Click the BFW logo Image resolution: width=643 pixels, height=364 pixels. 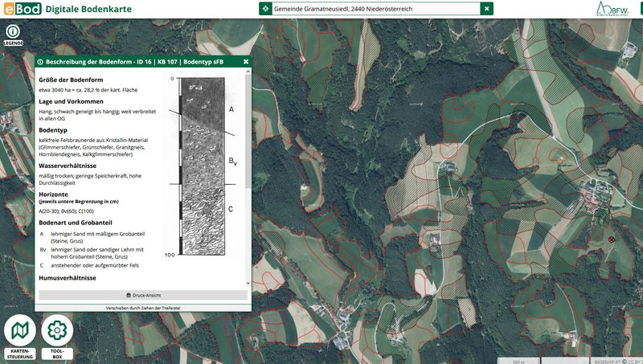pyautogui.click(x=611, y=9)
